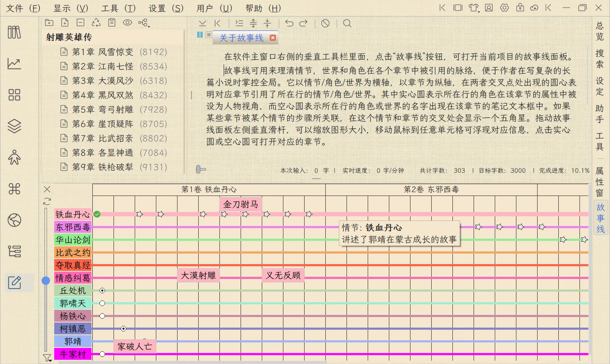The height and width of the screenshot is (364, 610).
Task: Open settings via the gear icon in the title bar
Action: tap(505, 8)
